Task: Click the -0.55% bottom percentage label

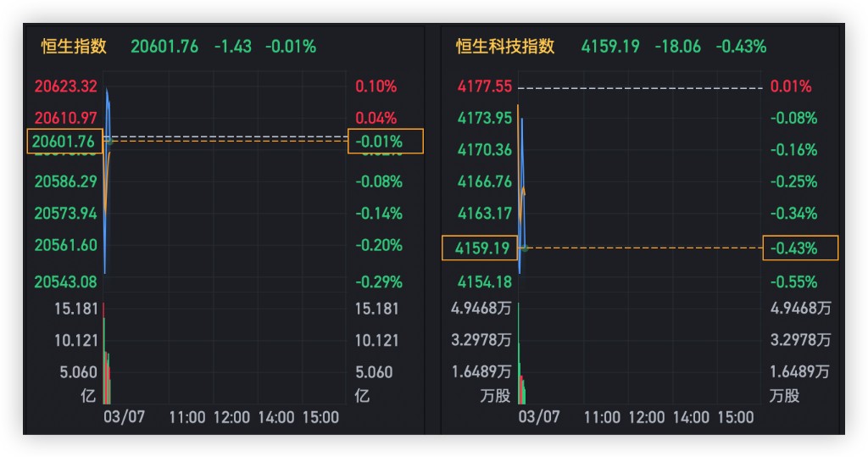Action: pyautogui.click(x=793, y=281)
